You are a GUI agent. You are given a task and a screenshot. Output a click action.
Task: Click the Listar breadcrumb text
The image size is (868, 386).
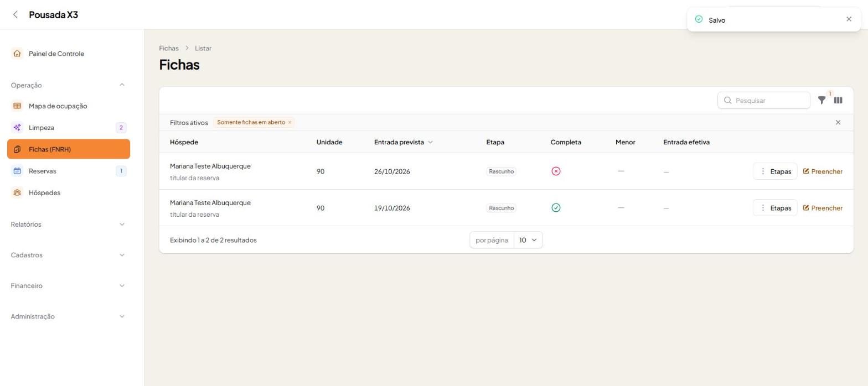[203, 48]
